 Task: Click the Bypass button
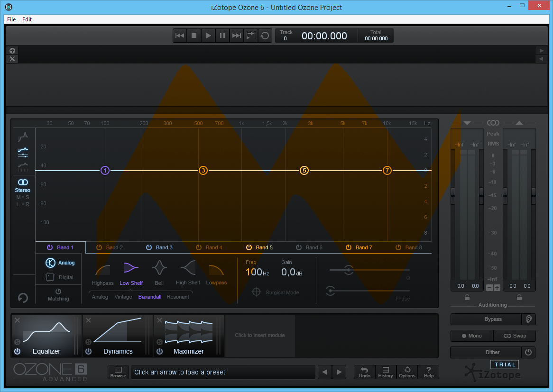(x=486, y=319)
